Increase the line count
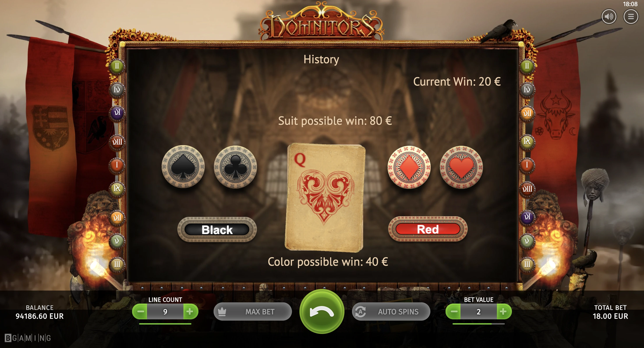Image resolution: width=644 pixels, height=348 pixels. pos(190,311)
